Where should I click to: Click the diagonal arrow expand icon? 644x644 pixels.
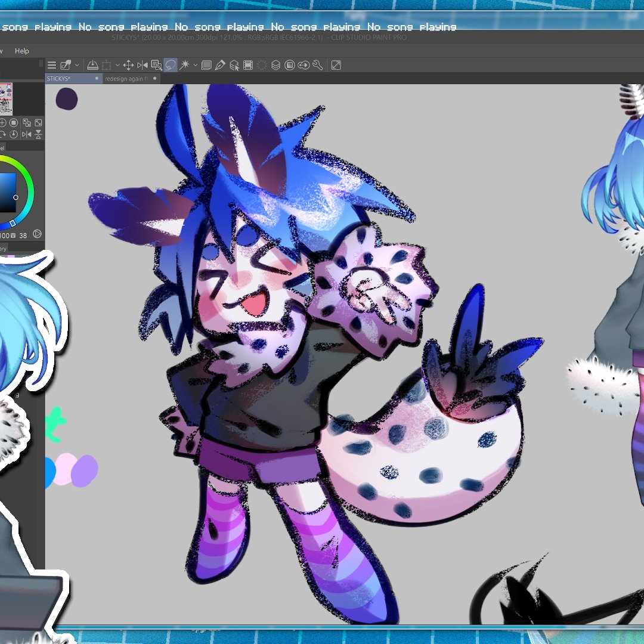336,66
